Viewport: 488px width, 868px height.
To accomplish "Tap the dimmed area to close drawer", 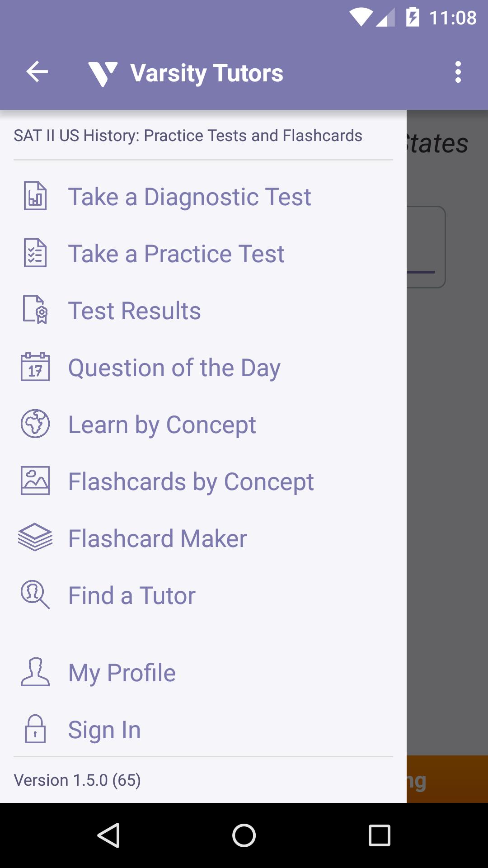I will (x=447, y=497).
